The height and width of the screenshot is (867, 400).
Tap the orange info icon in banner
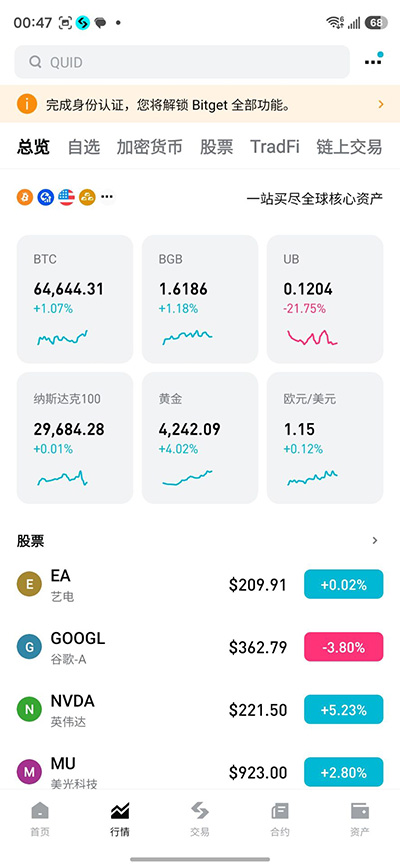[27, 104]
